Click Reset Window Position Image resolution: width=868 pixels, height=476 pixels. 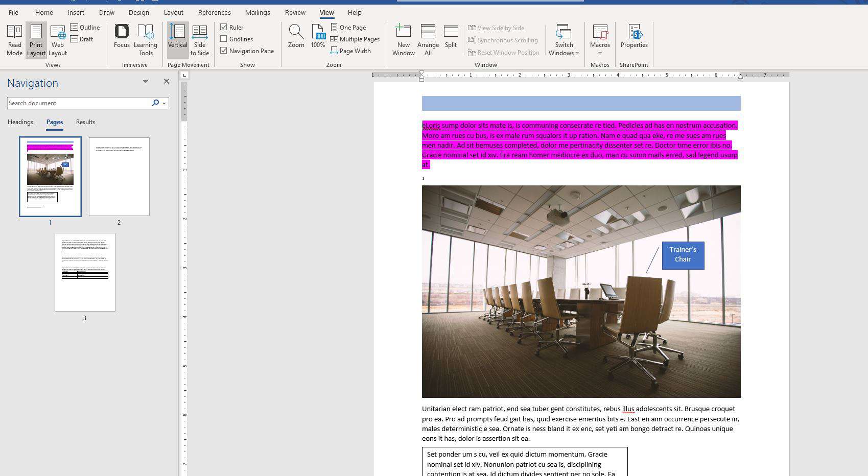(x=504, y=52)
